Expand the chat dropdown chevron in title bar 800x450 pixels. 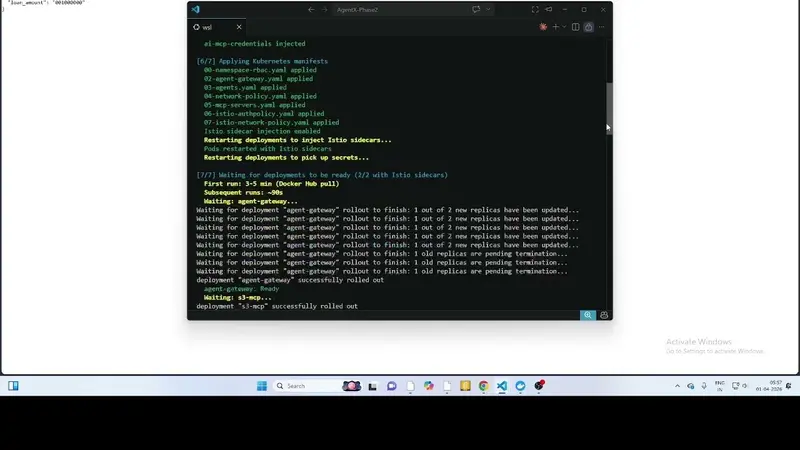(x=488, y=9)
